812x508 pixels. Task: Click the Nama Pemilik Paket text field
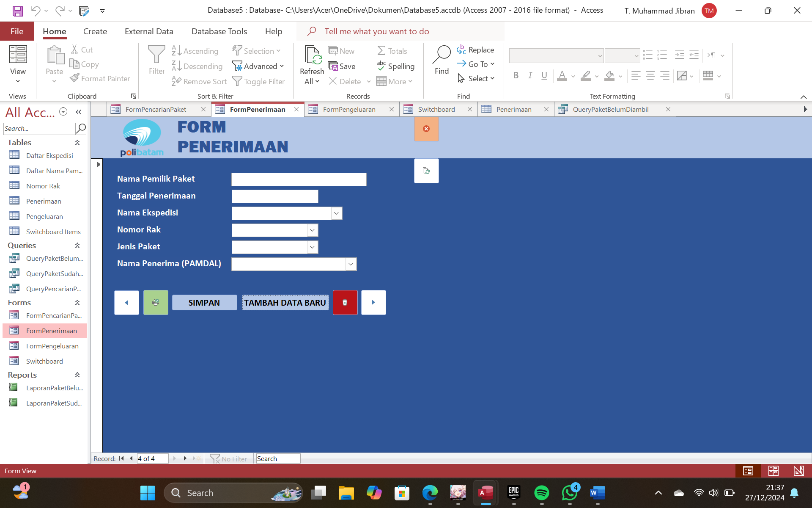(299, 179)
